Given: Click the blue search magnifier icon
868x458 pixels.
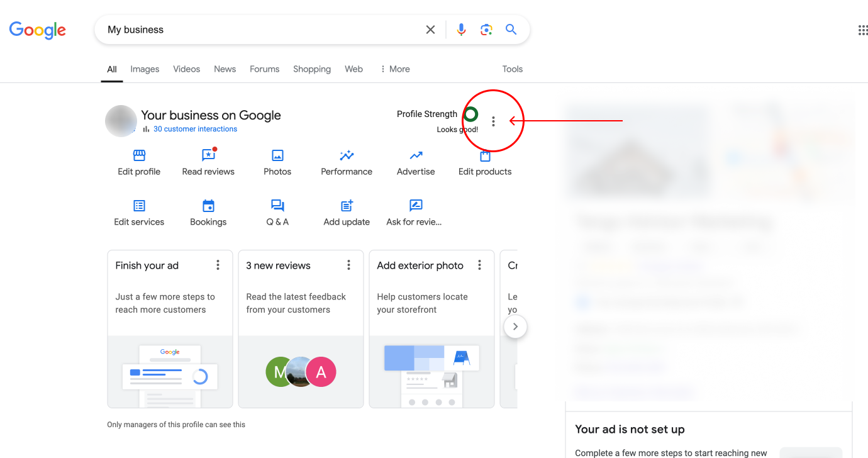Looking at the screenshot, I should pos(511,30).
